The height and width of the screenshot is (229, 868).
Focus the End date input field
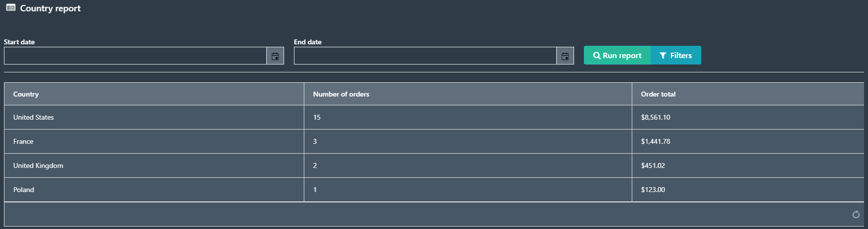coord(426,56)
